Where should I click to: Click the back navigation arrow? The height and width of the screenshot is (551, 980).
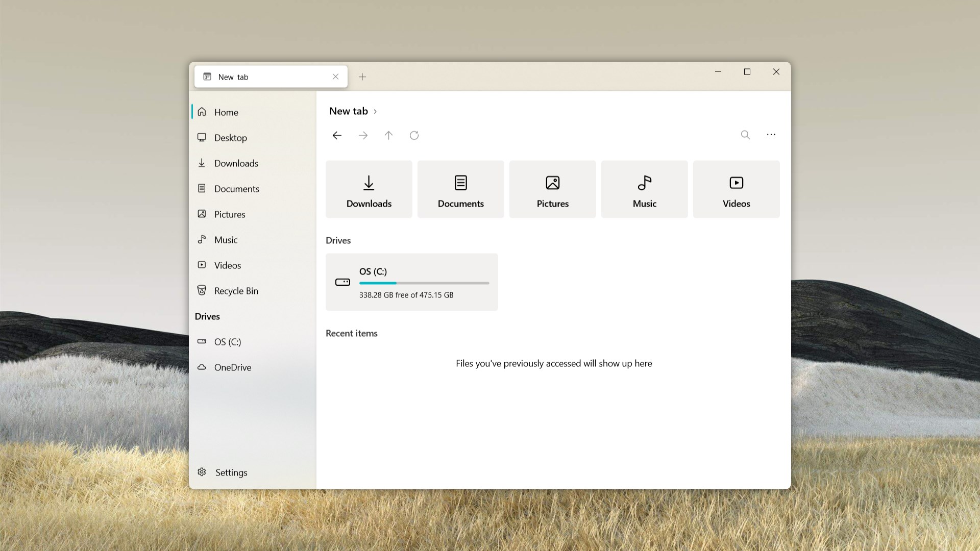point(337,135)
